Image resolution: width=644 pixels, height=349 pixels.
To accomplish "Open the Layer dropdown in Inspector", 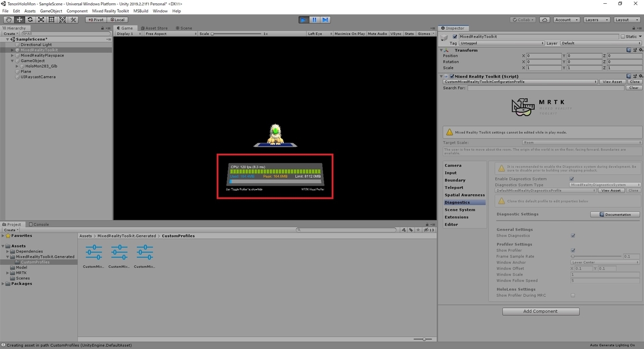I will [x=600, y=43].
